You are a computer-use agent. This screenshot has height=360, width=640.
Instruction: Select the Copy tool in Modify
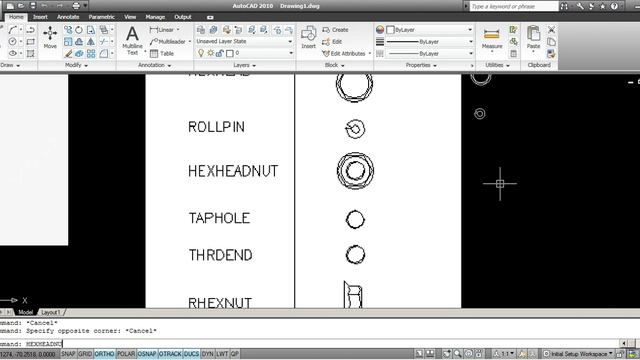pyautogui.click(x=68, y=30)
